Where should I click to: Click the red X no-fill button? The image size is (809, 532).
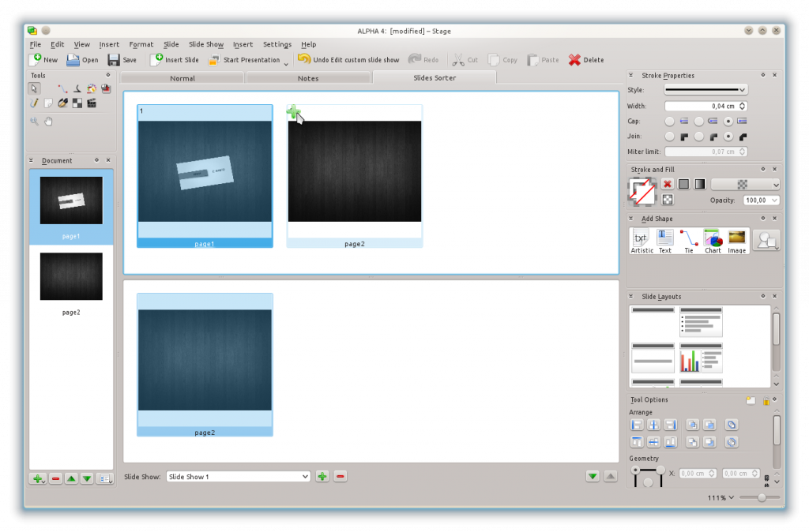667,184
